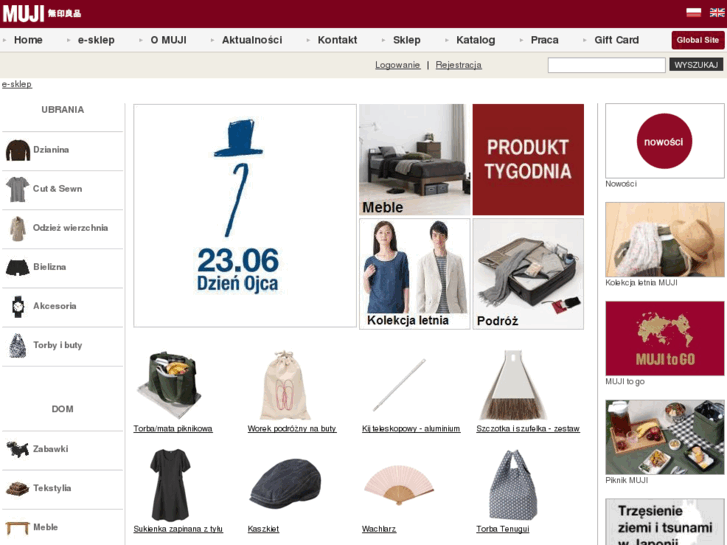Click the Wachlarz fan product image
Image resolution: width=727 pixels, height=545 pixels.
pos(399,485)
